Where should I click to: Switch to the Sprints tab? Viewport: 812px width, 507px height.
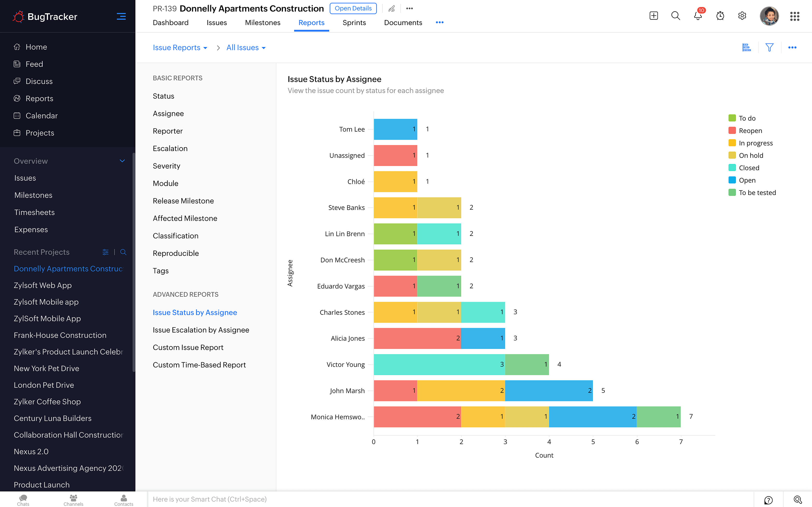tap(354, 22)
